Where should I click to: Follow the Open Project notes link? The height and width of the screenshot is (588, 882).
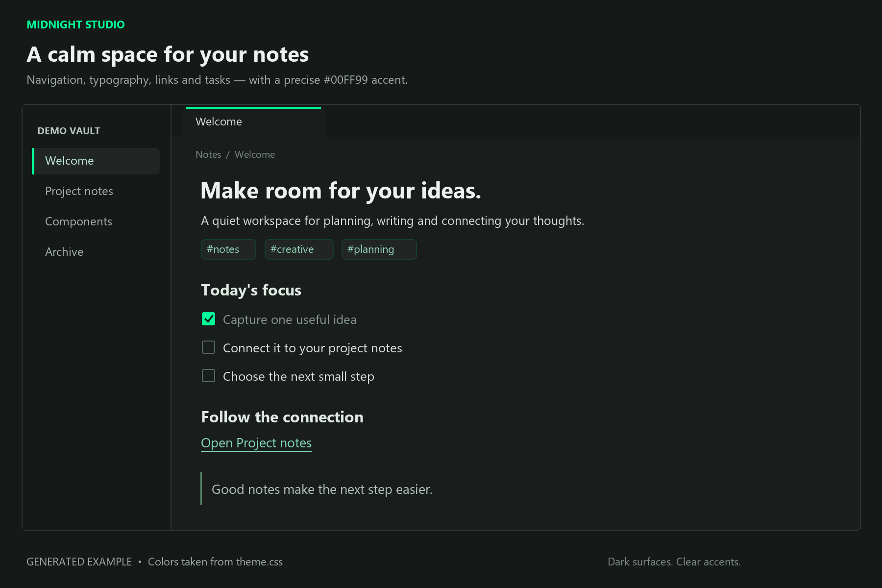click(x=256, y=443)
